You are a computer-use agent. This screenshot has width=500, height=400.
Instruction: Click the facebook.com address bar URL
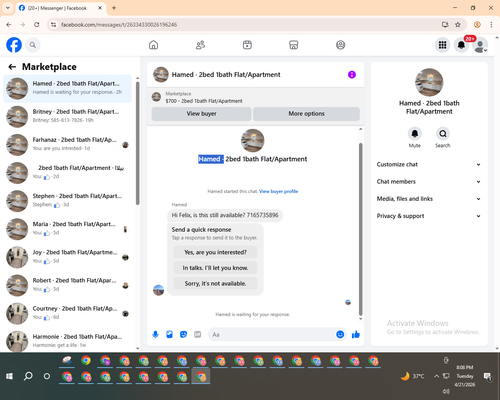(119, 25)
